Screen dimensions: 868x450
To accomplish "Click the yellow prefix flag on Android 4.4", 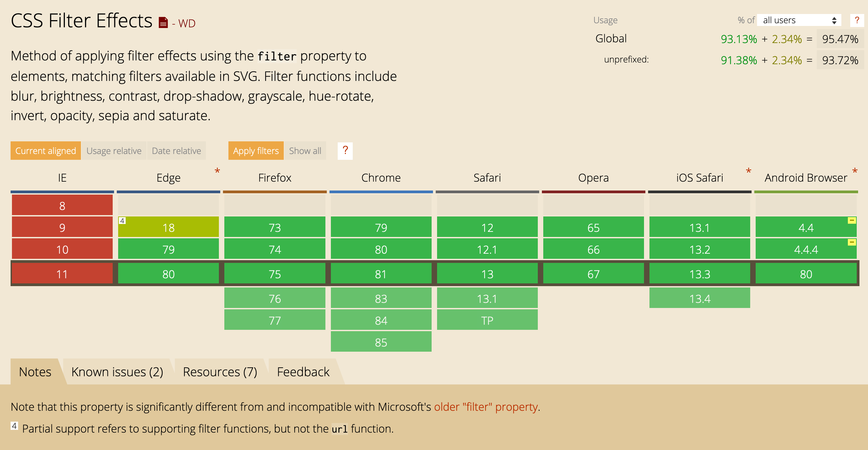I will click(x=852, y=221).
